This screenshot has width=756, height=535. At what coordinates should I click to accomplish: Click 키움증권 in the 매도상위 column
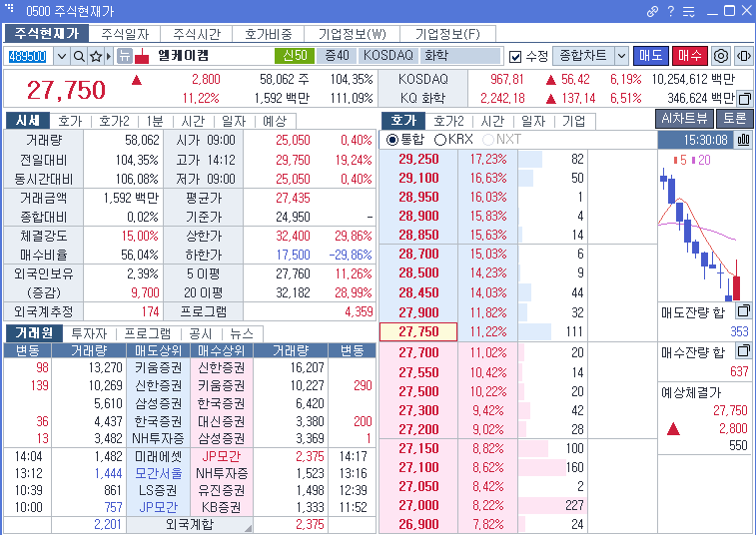pos(158,368)
